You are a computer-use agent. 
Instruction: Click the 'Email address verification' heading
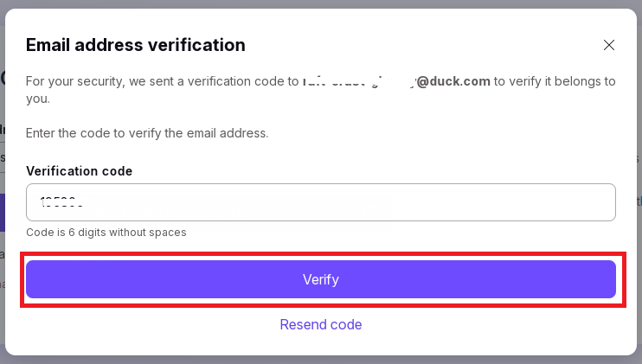click(136, 45)
